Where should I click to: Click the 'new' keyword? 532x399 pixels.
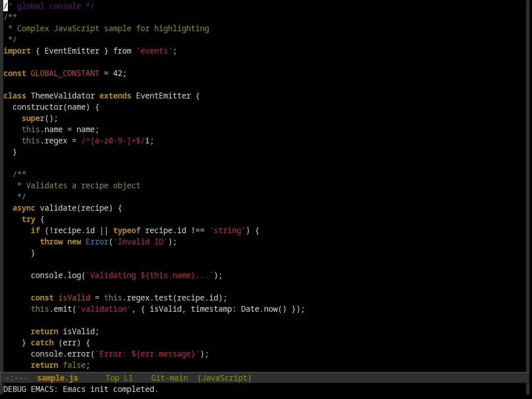74,241
